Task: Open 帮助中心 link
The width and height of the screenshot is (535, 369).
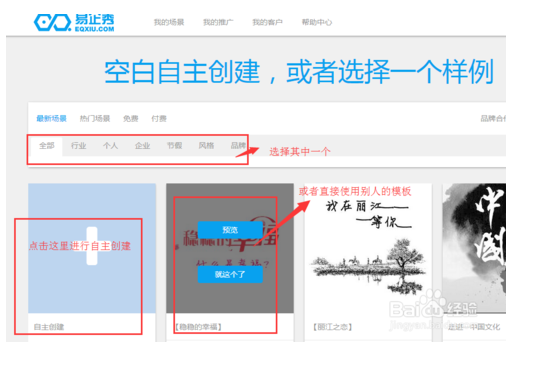Action: point(317,23)
